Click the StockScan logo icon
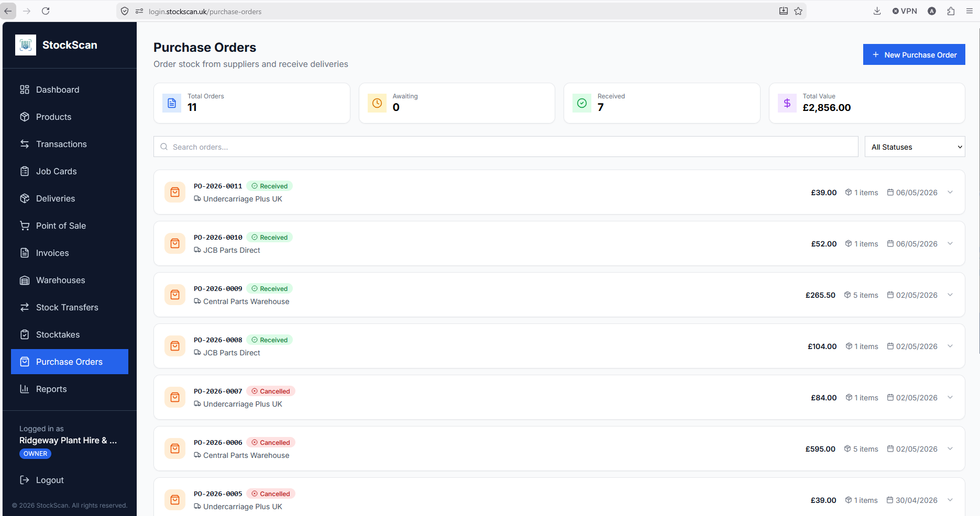The width and height of the screenshot is (980, 516). 26,45
